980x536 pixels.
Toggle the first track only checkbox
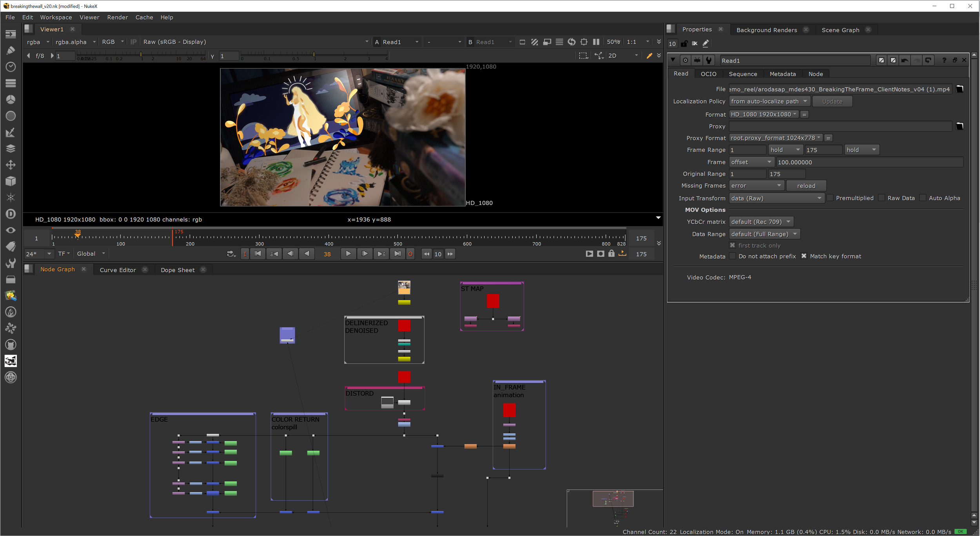pyautogui.click(x=732, y=245)
